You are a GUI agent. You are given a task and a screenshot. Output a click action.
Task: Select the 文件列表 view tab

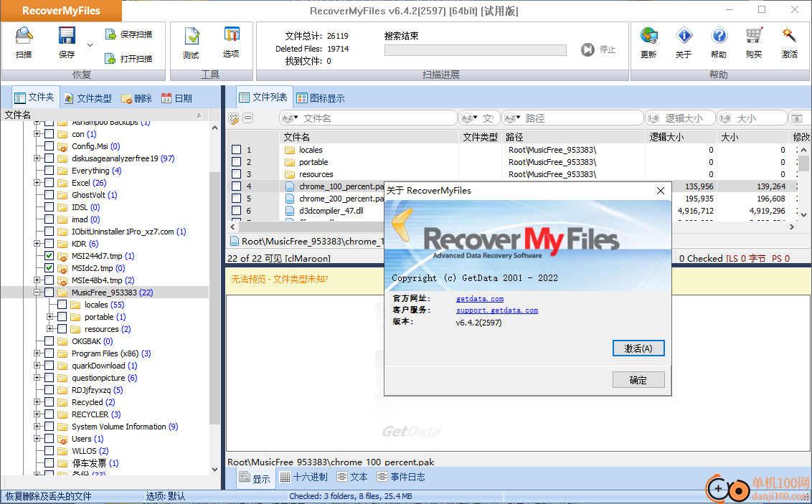coord(263,98)
